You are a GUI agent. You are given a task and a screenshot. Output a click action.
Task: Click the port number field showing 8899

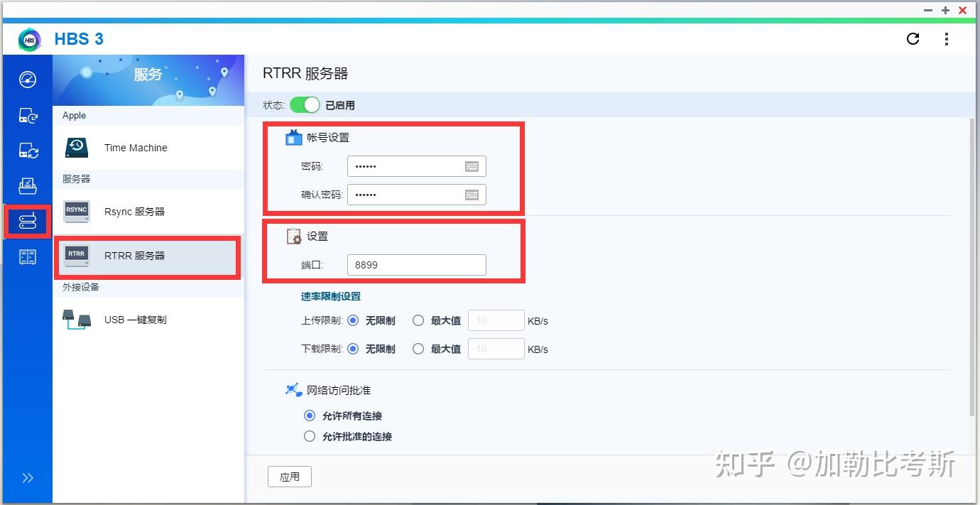(x=416, y=264)
